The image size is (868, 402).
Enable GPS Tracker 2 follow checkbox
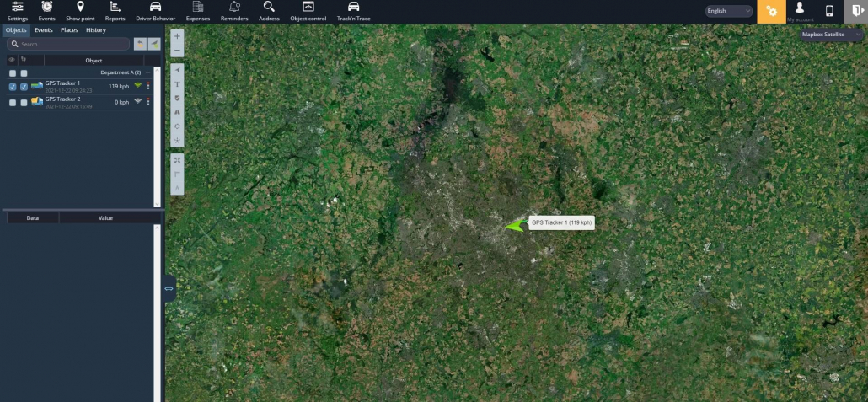click(24, 103)
